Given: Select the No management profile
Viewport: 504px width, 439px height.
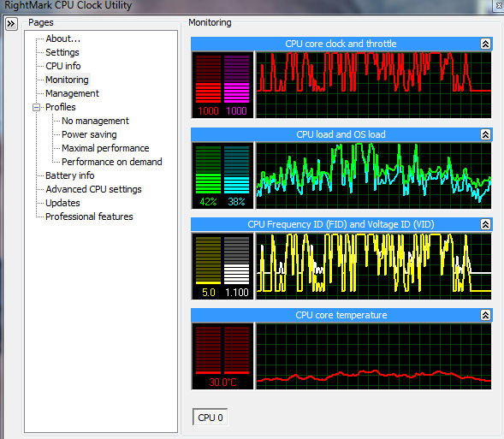Looking at the screenshot, I should [95, 121].
